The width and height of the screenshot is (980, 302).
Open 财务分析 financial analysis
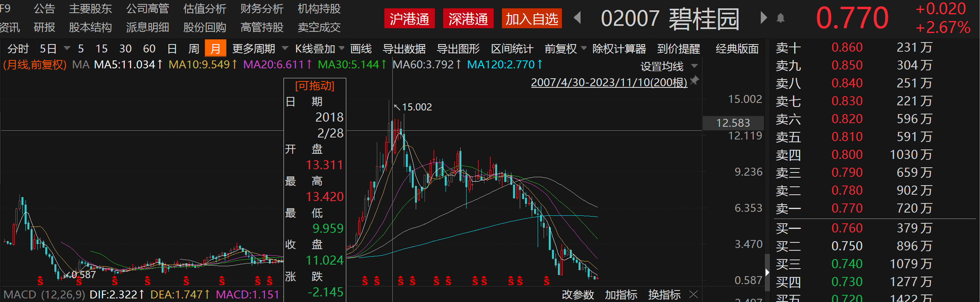point(262,8)
